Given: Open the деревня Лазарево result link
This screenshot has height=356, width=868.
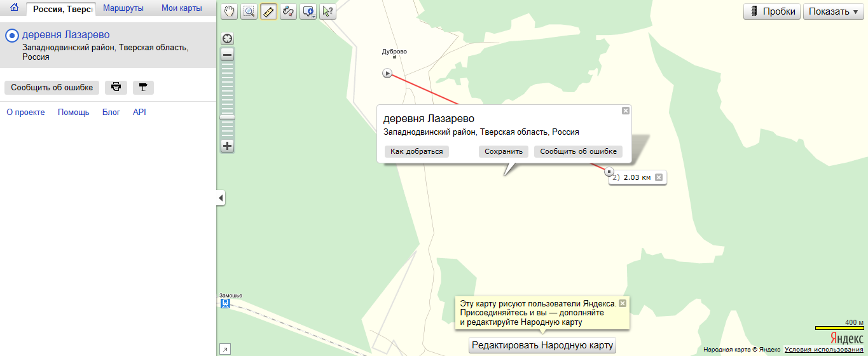Looking at the screenshot, I should coord(66,35).
